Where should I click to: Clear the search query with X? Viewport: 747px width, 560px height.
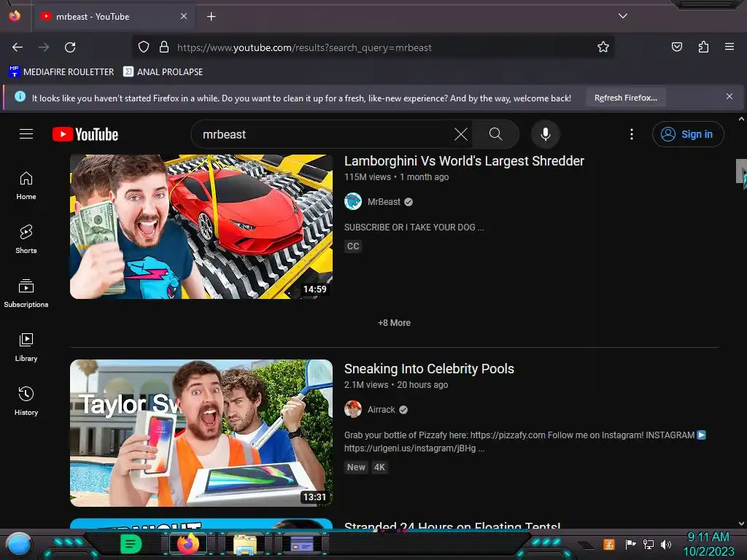(461, 134)
